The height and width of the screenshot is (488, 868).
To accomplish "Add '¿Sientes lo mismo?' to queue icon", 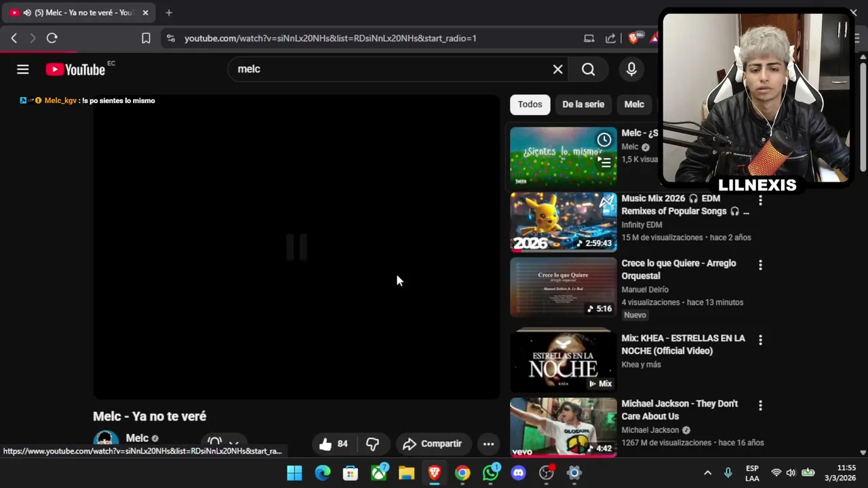I will 604,161.
